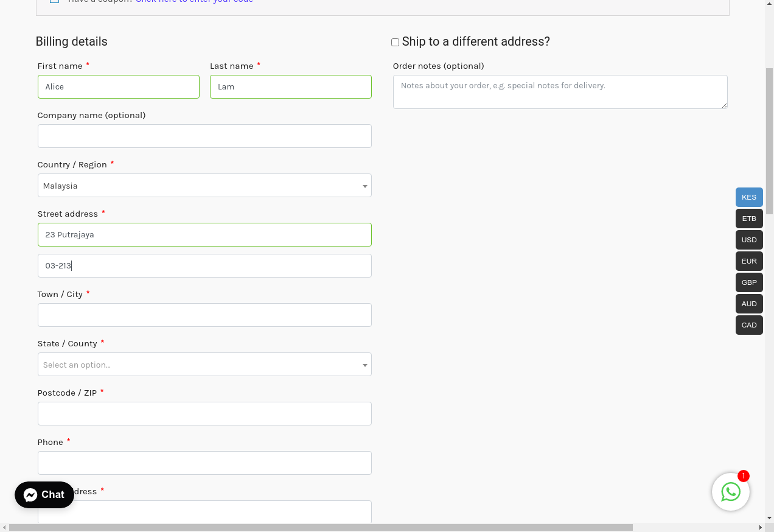
Task: Switch currency to KES
Action: (748, 197)
